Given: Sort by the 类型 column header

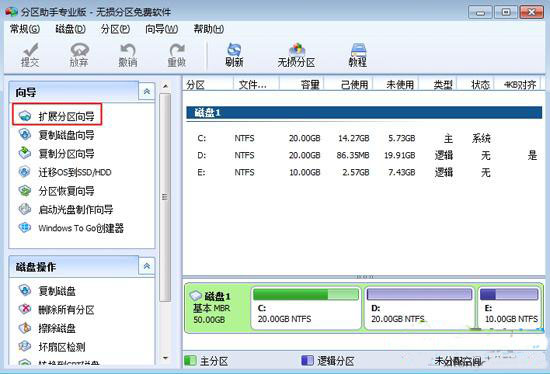Looking at the screenshot, I should (438, 85).
